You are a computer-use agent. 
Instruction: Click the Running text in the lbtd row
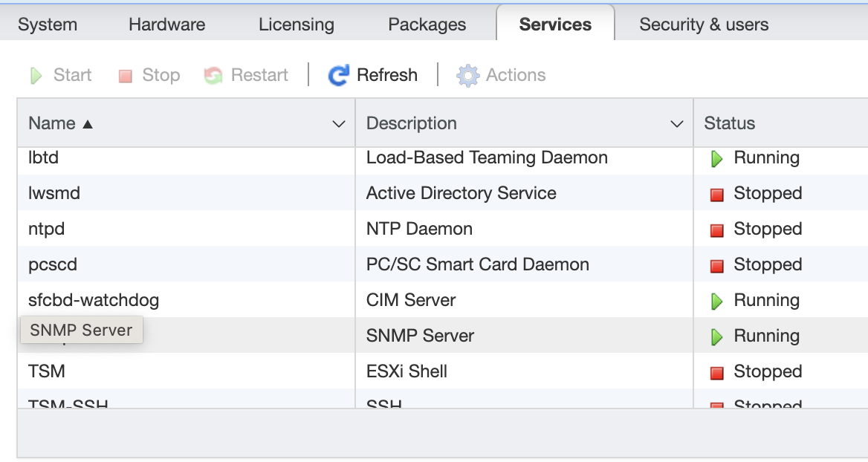[767, 157]
